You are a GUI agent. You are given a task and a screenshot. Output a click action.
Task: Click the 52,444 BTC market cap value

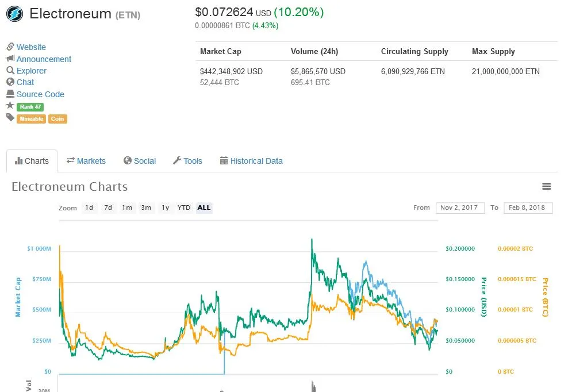(x=220, y=82)
